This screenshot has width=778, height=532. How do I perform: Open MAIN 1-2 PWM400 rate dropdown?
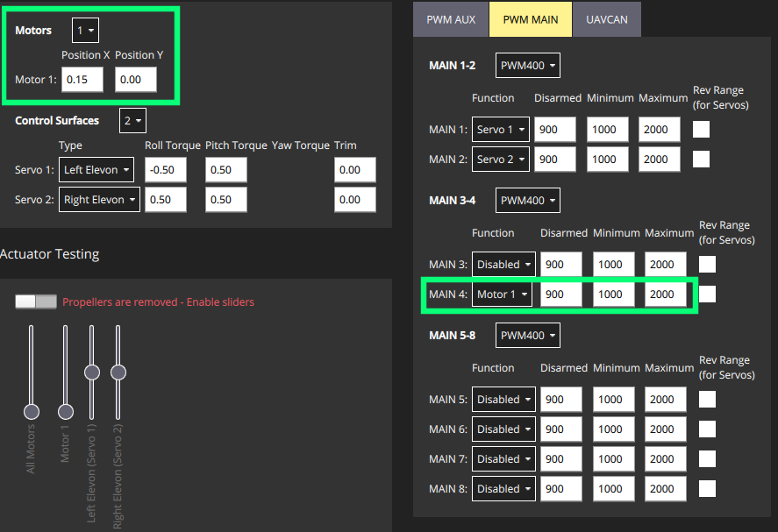click(x=527, y=66)
